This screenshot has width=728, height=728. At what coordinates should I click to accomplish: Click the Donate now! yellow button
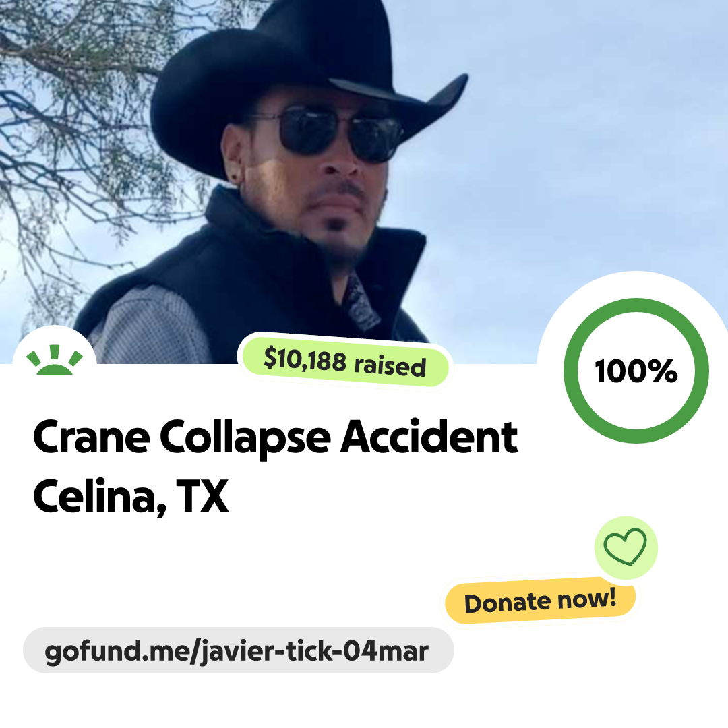[541, 601]
